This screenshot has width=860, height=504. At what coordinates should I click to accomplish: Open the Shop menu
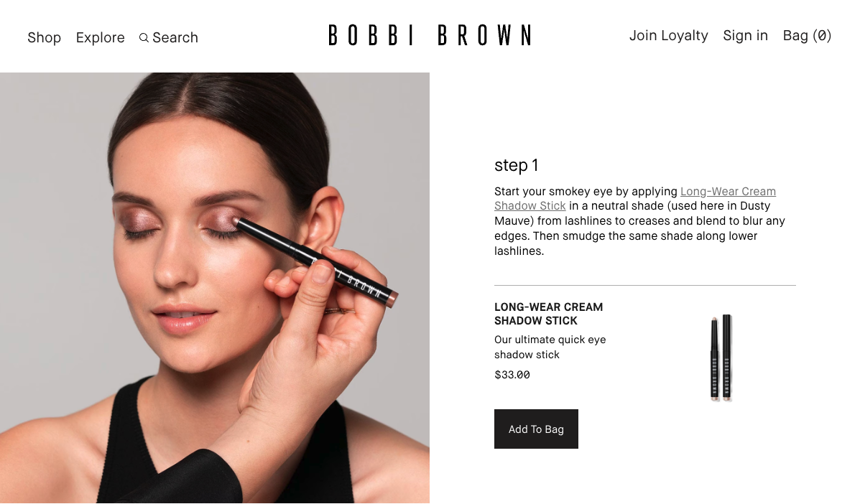[x=45, y=38]
